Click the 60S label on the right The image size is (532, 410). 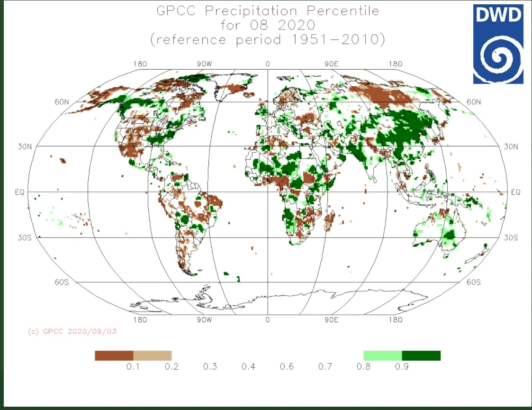473,282
